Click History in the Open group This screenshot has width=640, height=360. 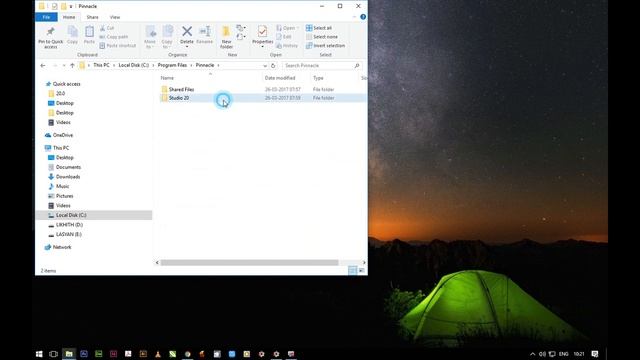287,46
